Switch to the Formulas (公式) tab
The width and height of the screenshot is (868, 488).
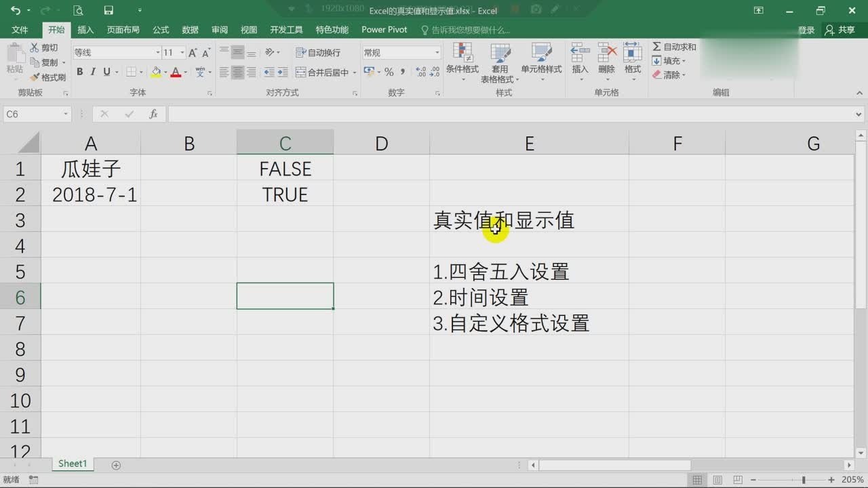coord(161,30)
